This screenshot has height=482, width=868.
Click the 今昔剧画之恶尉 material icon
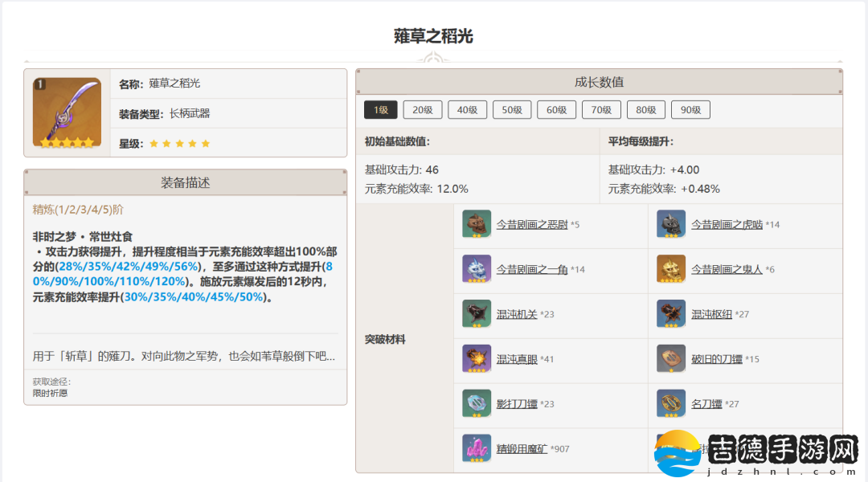pos(477,224)
